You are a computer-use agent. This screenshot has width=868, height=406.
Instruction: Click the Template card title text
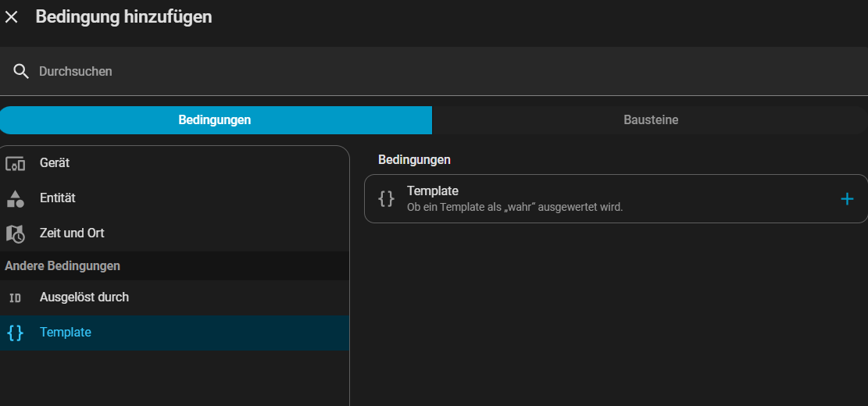coord(432,191)
